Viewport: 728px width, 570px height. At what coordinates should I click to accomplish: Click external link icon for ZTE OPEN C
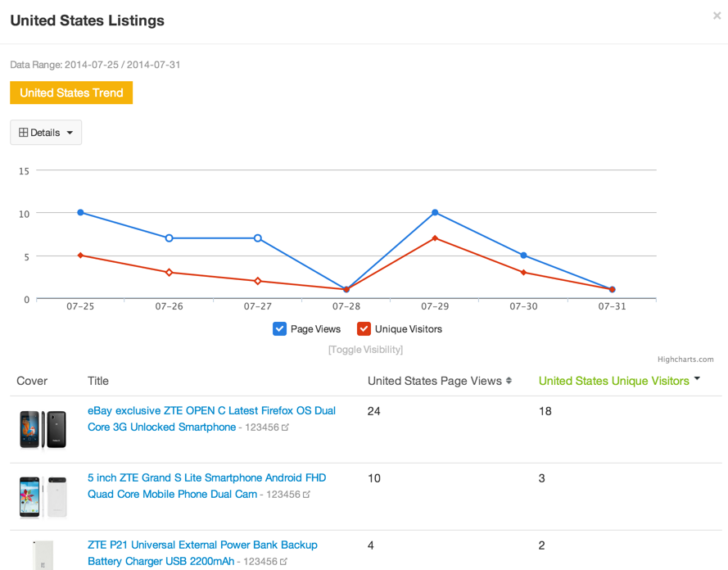(285, 427)
